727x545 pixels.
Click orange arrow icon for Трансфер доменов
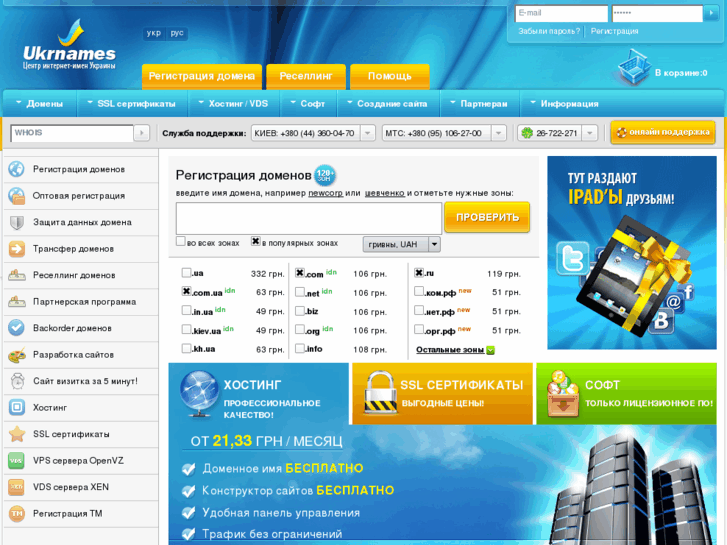[x=16, y=249]
